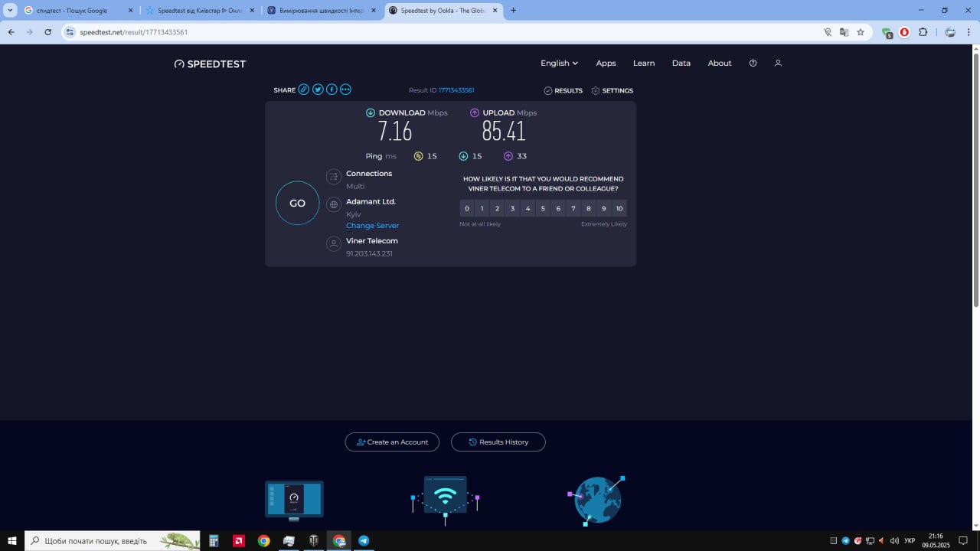Rate recommendation as 0
The height and width of the screenshot is (551, 980).
click(x=467, y=208)
